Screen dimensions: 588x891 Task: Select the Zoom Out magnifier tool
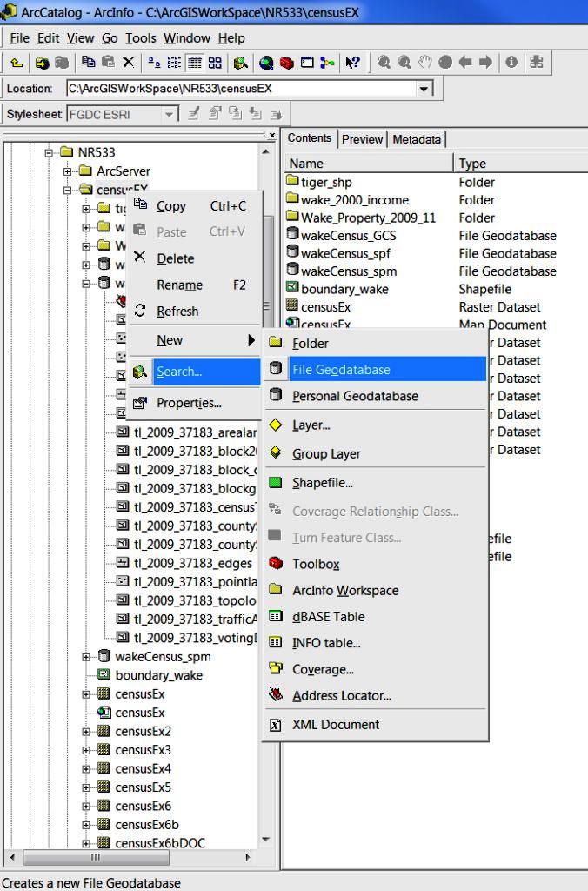point(404,62)
